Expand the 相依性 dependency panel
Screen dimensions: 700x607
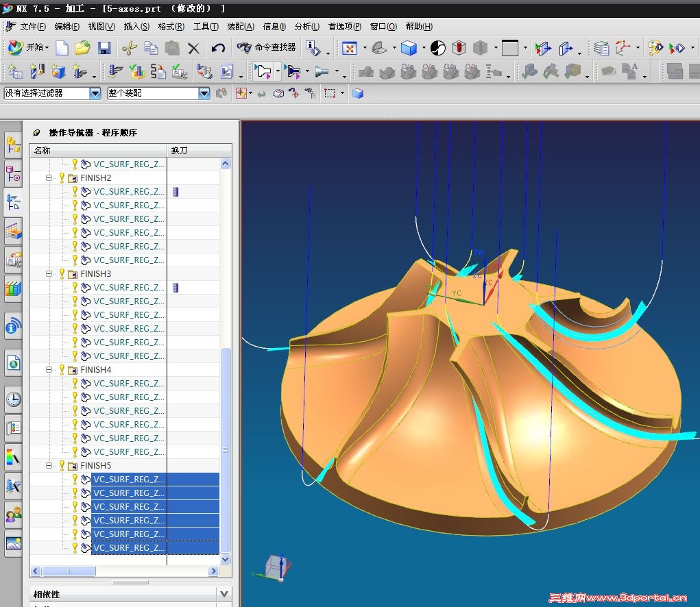pyautogui.click(x=224, y=594)
